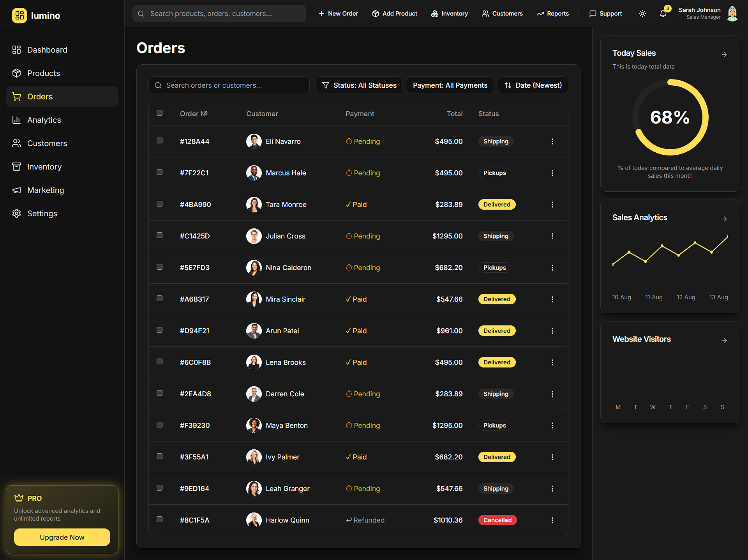Open row actions for order #128A44
The height and width of the screenshot is (560, 748).
point(552,141)
